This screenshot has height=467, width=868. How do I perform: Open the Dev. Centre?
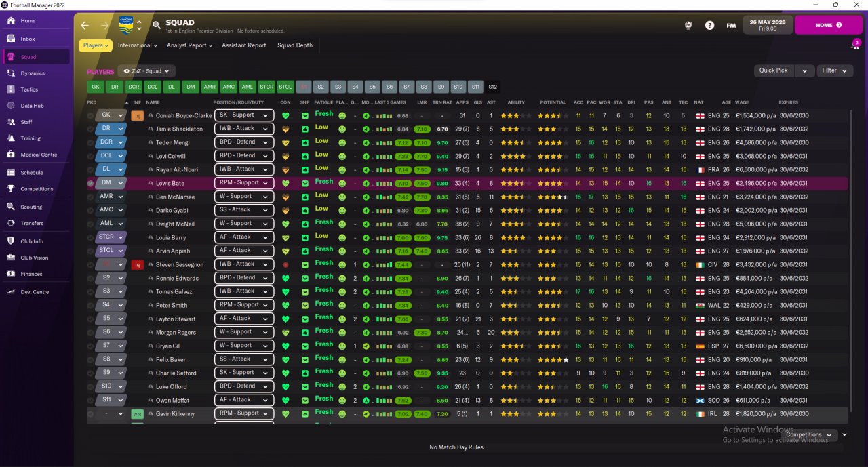pos(36,292)
